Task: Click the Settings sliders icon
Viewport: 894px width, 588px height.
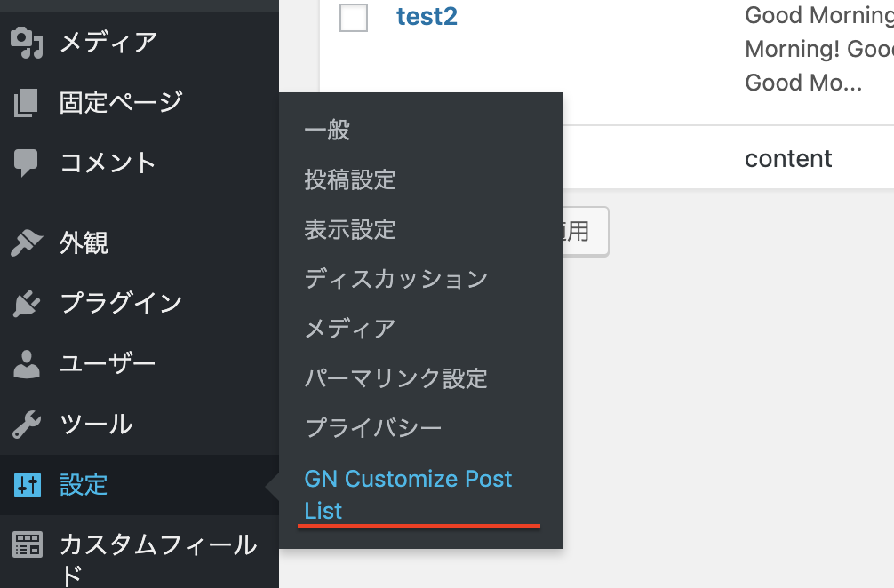Action: tap(27, 485)
